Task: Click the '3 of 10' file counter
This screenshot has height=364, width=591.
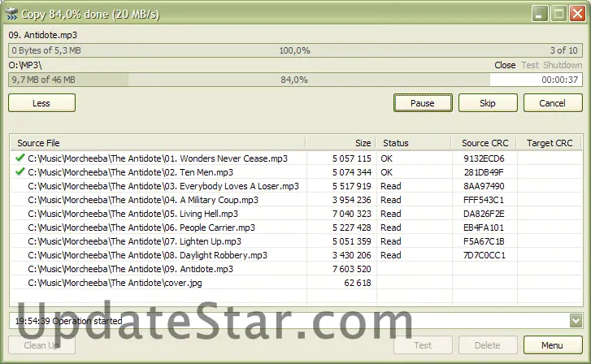Action: pos(563,50)
